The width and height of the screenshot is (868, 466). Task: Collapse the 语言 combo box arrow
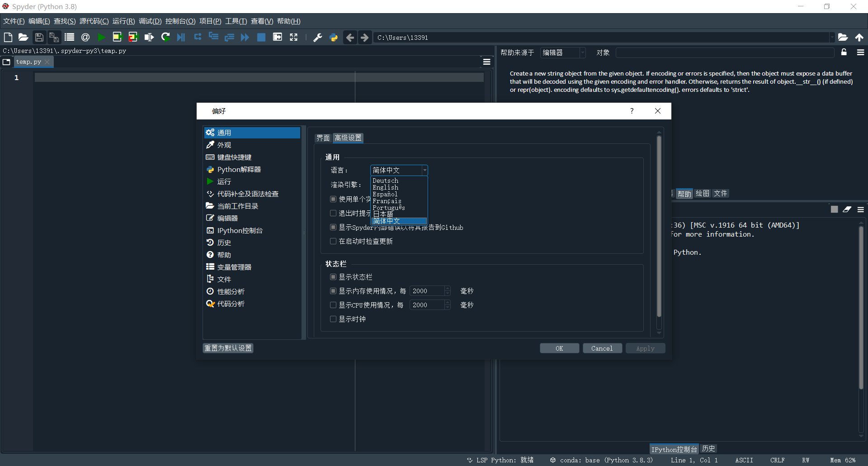[x=425, y=170]
